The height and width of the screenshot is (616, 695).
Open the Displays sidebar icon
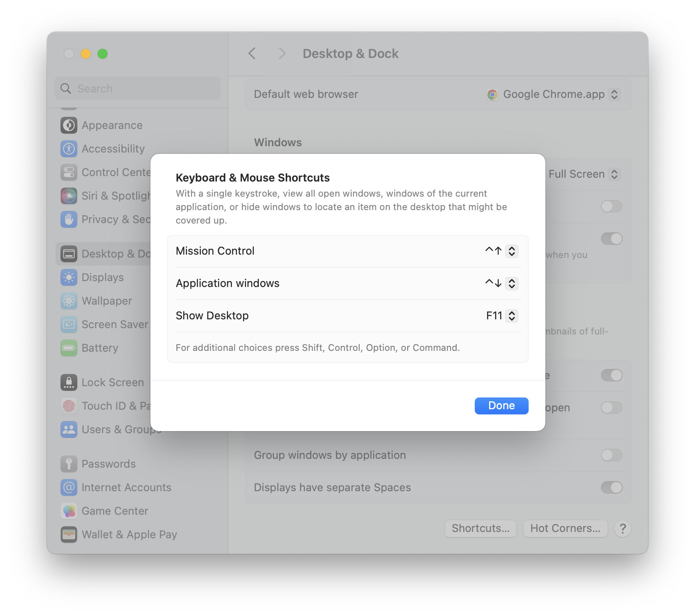pyautogui.click(x=69, y=277)
